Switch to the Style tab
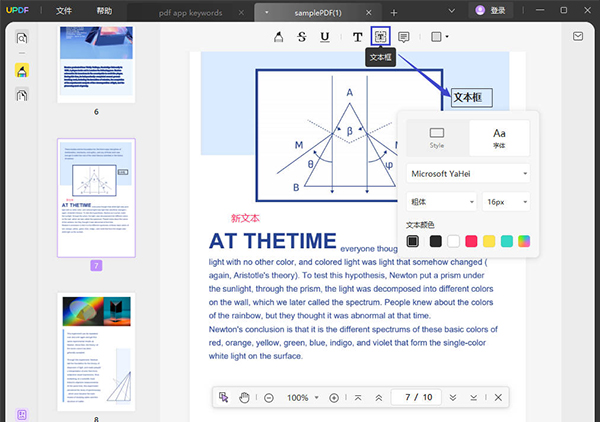 click(x=437, y=136)
